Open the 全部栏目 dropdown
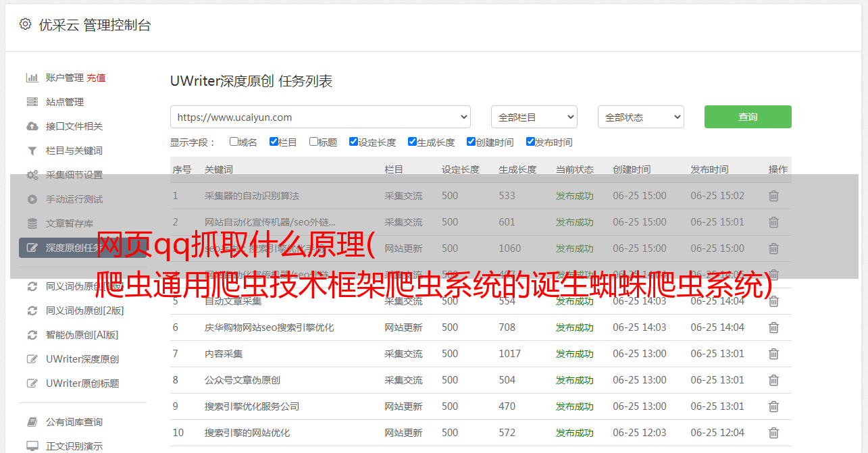The height and width of the screenshot is (453, 868). [x=534, y=117]
